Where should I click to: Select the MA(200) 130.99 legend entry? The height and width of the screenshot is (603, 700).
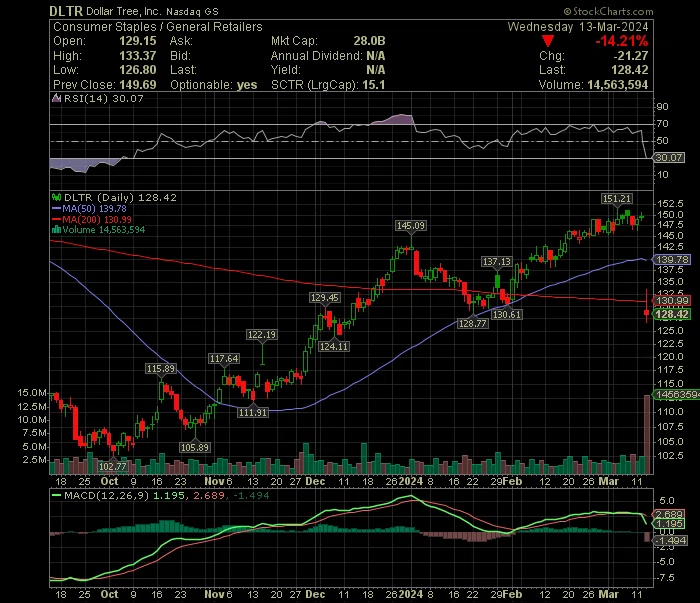point(92,219)
